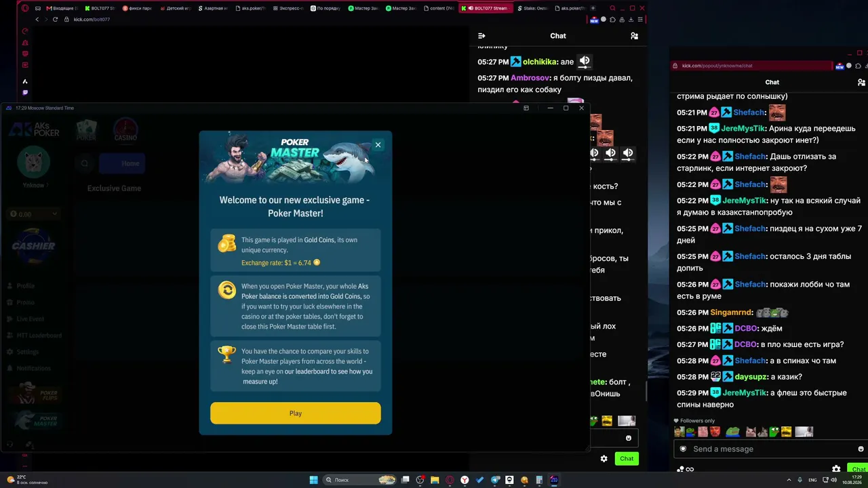Click username olchikika in main chat

tap(539, 62)
